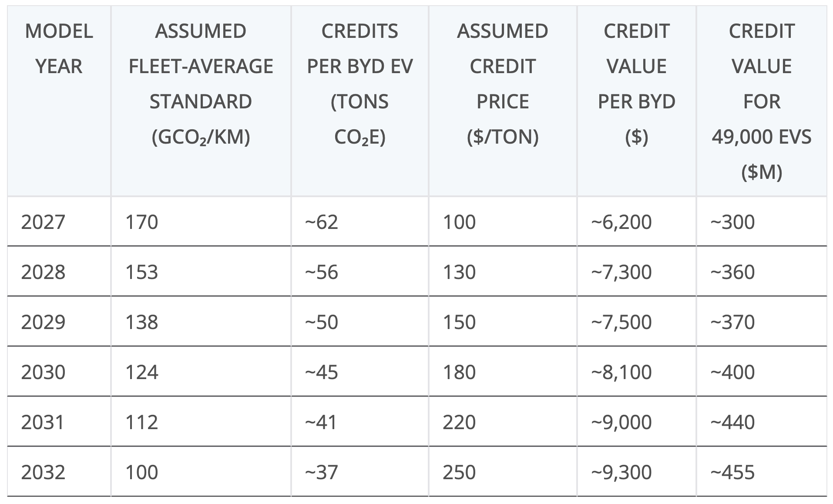The width and height of the screenshot is (833, 504).
Task: Click the 2027 model year cell
Action: pyautogui.click(x=43, y=222)
